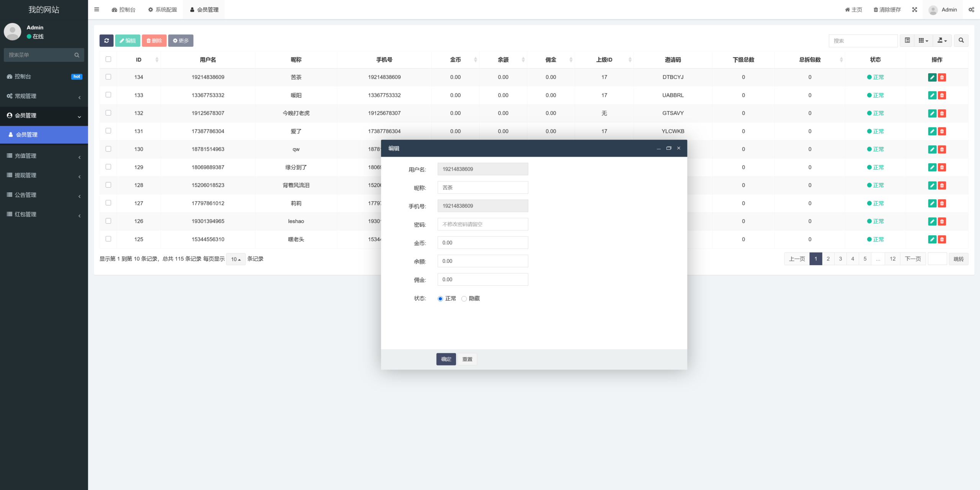The image size is (980, 490).
Task: Toggle the sidebar with the hamburger icon
Action: tap(97, 10)
